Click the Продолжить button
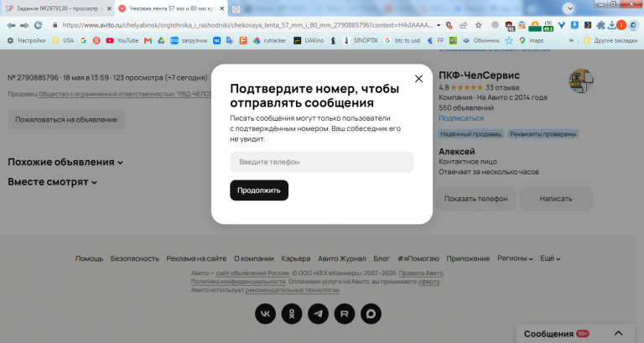The height and width of the screenshot is (343, 644). [x=259, y=190]
